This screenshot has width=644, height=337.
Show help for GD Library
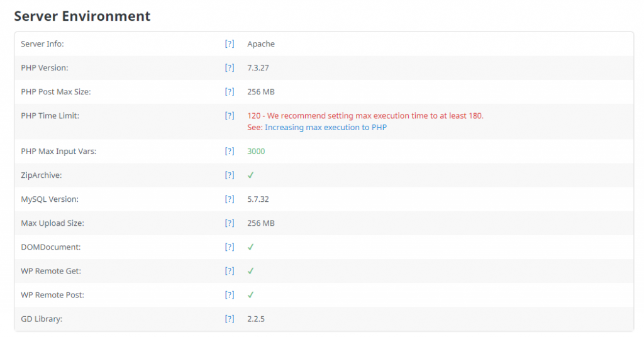pyautogui.click(x=230, y=319)
